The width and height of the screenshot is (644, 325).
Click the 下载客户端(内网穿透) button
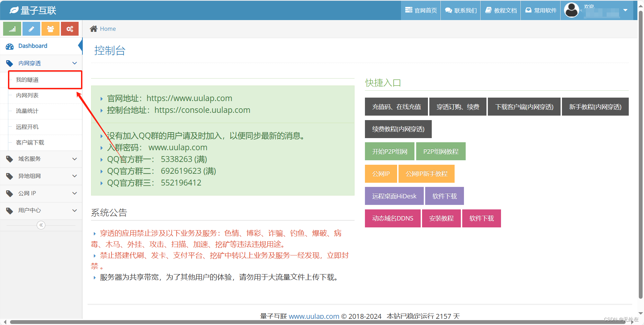524,107
